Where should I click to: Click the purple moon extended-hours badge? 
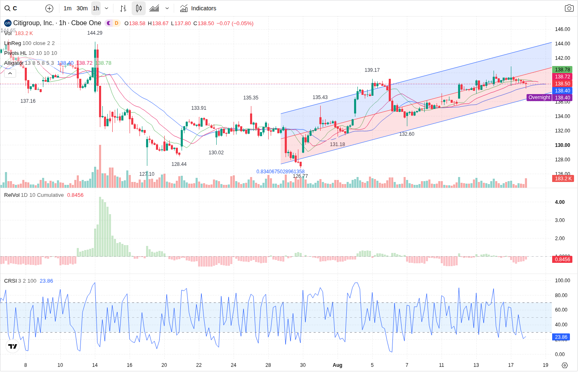pos(109,23)
